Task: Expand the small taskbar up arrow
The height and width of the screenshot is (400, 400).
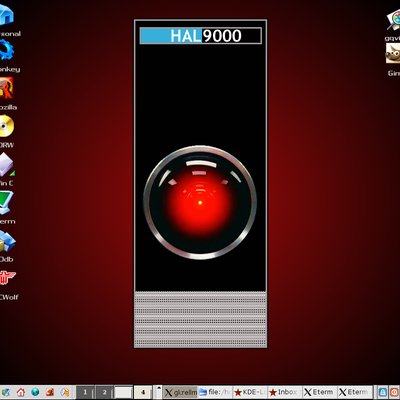Action: click(x=159, y=388)
